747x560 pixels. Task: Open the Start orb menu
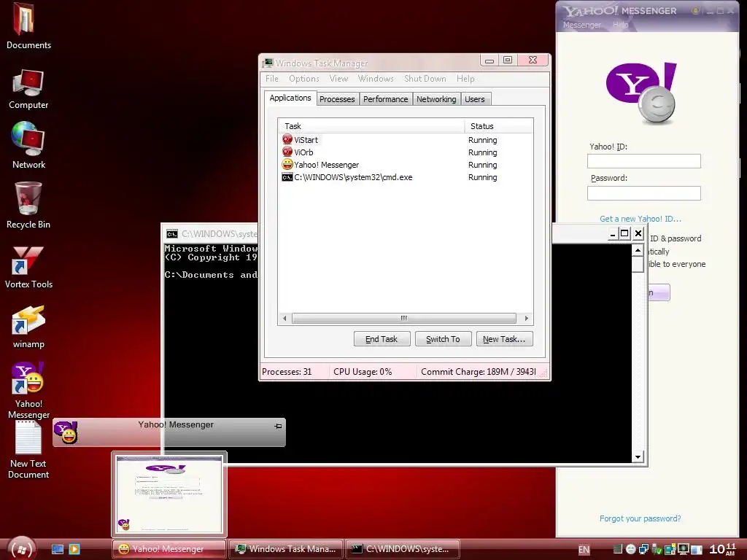22,549
